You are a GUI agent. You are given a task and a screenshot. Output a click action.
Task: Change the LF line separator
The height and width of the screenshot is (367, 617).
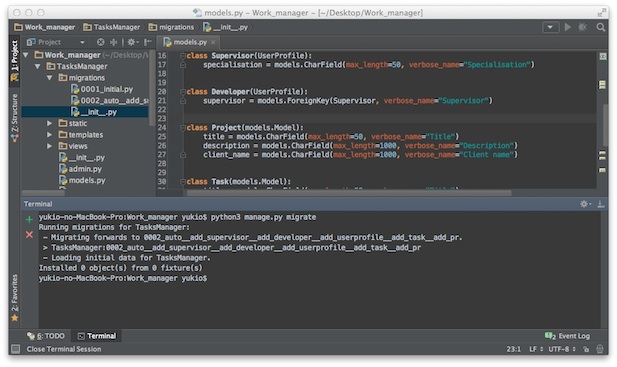[x=536, y=349]
